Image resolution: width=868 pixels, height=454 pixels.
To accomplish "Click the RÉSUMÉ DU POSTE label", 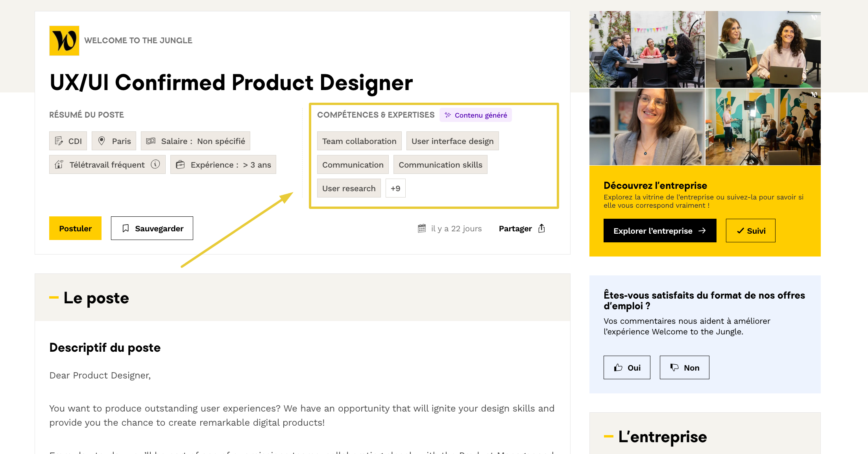I will (87, 115).
